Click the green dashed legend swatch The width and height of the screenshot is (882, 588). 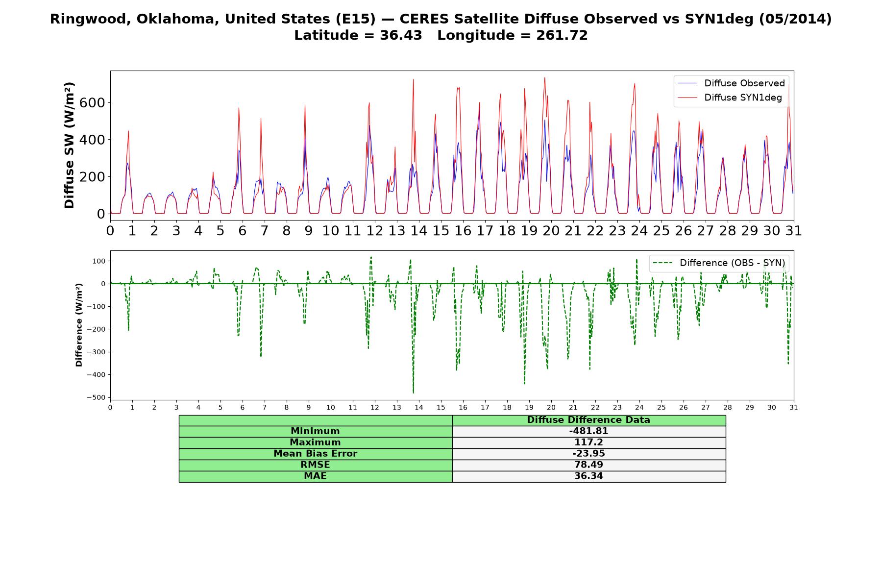[x=662, y=263]
